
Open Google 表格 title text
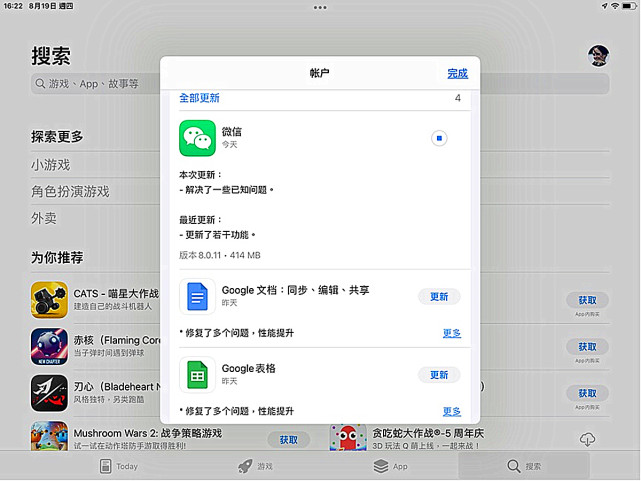249,368
